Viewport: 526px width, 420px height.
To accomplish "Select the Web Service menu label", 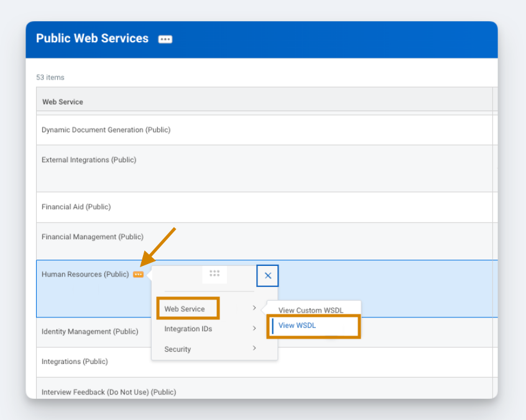I will [185, 309].
